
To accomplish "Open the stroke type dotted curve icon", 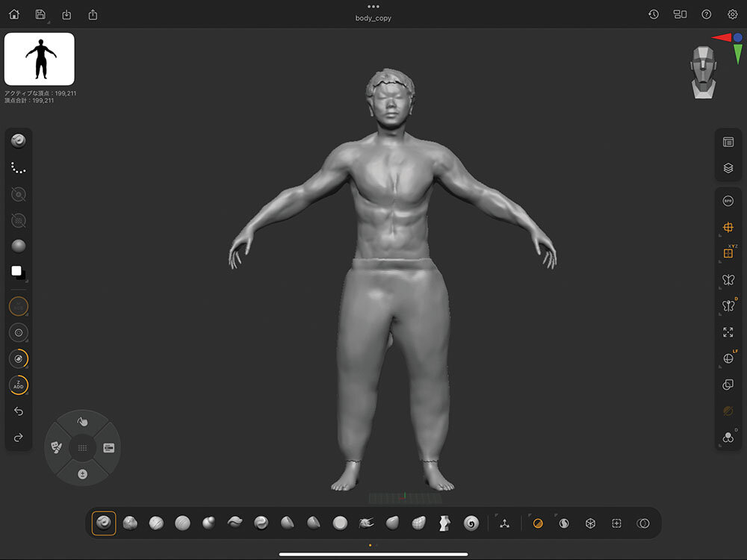I will [19, 168].
